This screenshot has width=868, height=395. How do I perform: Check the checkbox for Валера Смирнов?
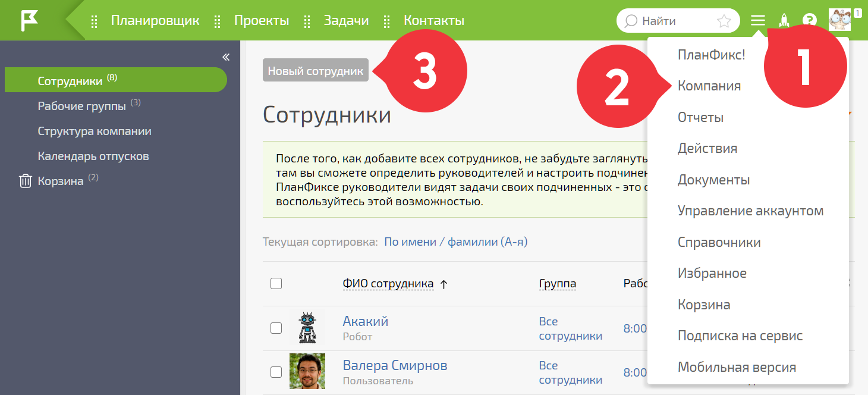pyautogui.click(x=276, y=372)
